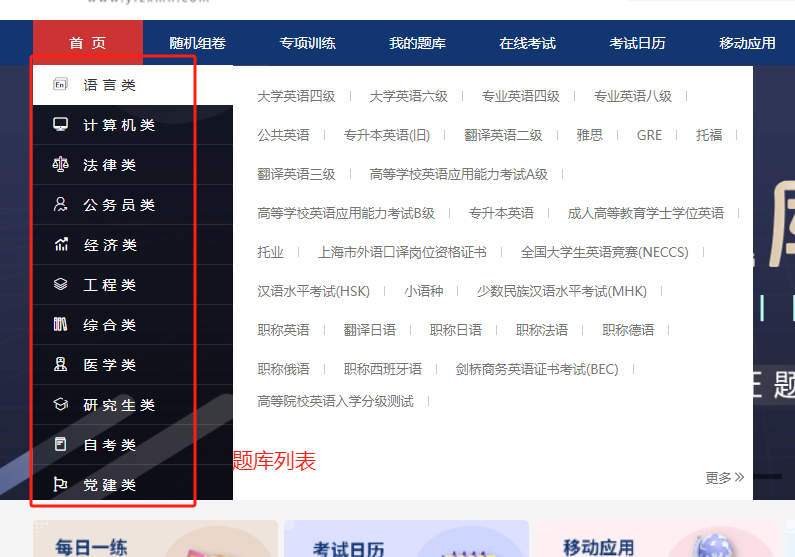Click the 法律类 scales icon
The height and width of the screenshot is (557, 795).
[60, 164]
